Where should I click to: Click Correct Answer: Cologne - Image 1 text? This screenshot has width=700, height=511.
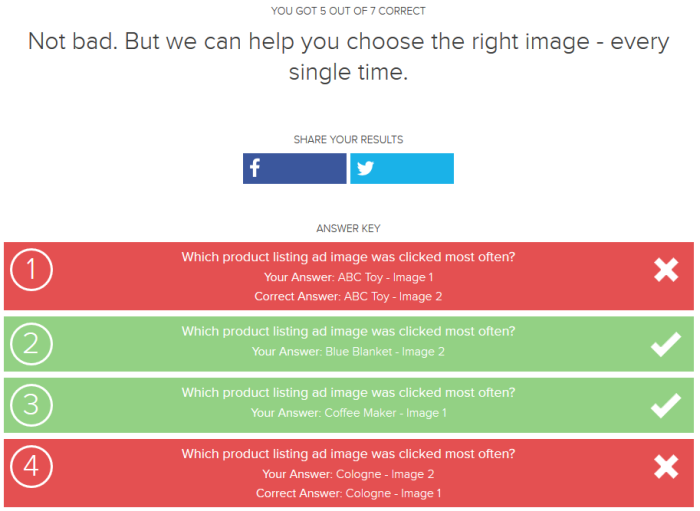pos(349,494)
